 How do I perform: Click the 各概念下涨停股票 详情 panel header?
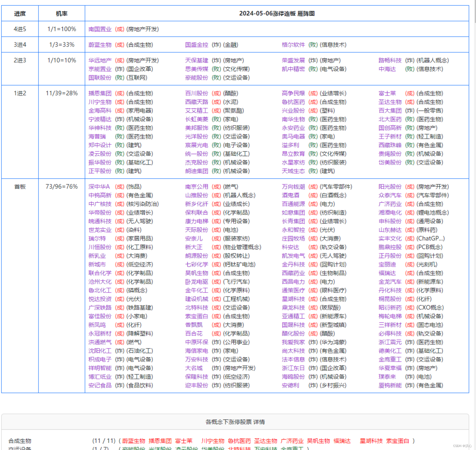pos(235,422)
